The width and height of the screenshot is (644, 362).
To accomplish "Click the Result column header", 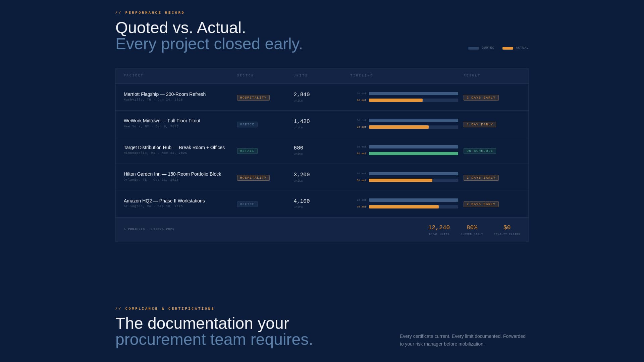I will coord(472,76).
